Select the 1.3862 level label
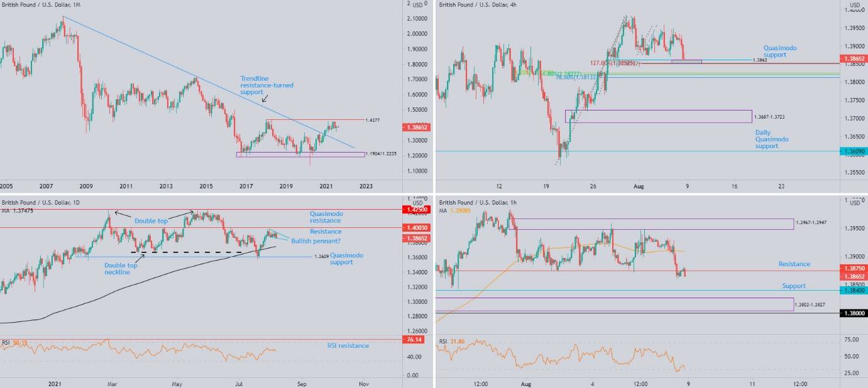This screenshot has width=868, height=388. 759,60
